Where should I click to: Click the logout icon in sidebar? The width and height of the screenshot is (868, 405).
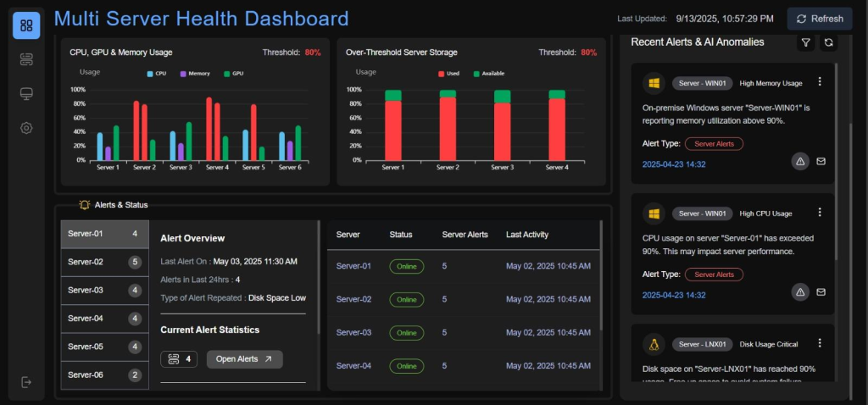tap(26, 382)
